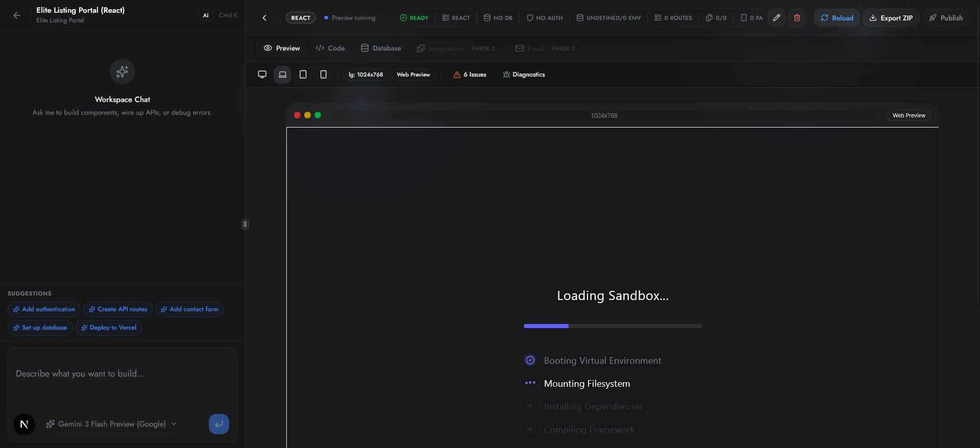980x448 pixels.
Task: Open the Database tab
Action: tap(381, 48)
